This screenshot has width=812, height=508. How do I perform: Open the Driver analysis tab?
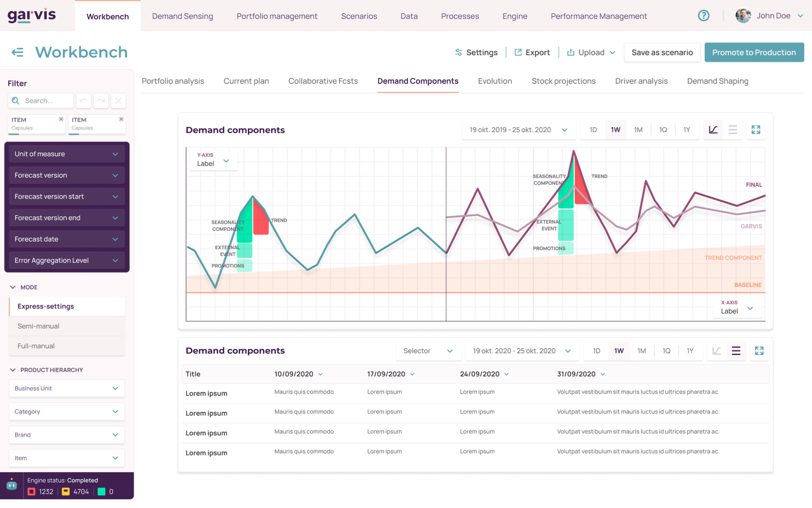(641, 81)
